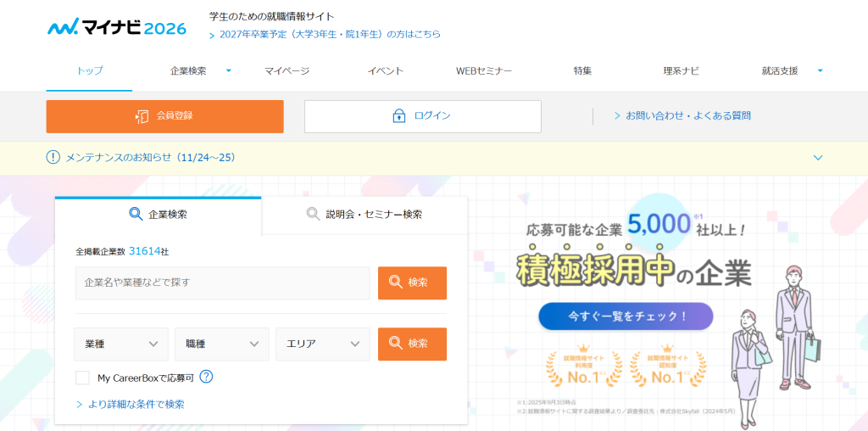Expand the maintenance notice chevron
This screenshot has width=868, height=431.
tap(818, 158)
